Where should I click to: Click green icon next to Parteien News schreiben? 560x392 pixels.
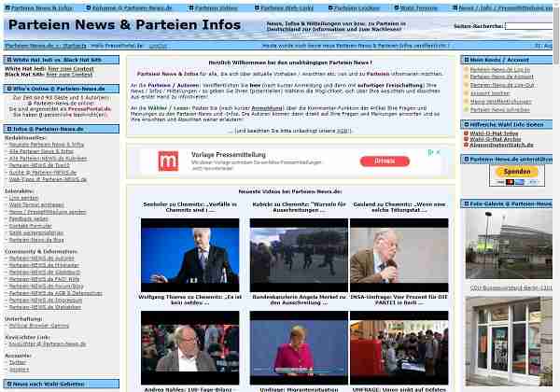point(466,110)
